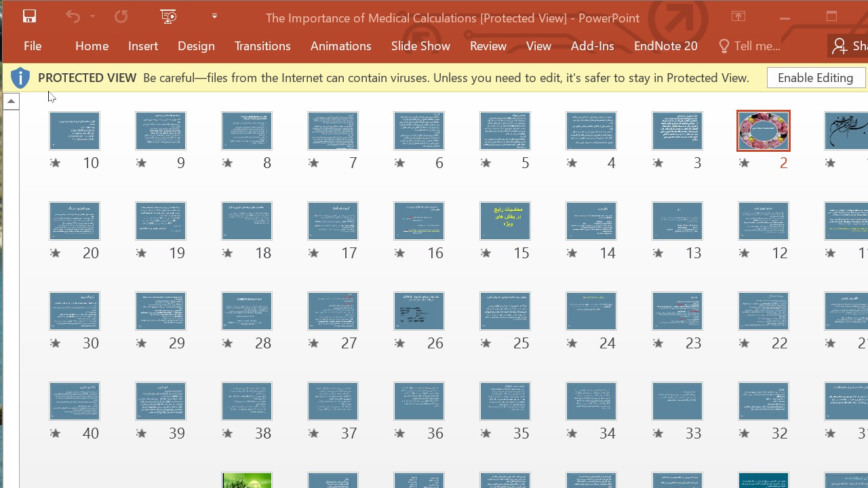Click the scroll up arrow in slide sorter
Image resolution: width=868 pixels, height=488 pixels.
pos(11,102)
